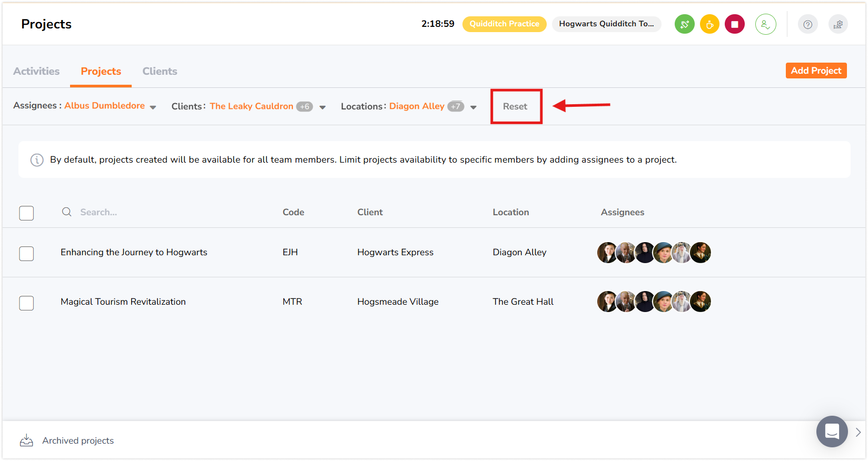Image resolution: width=868 pixels, height=461 pixels.
Task: Click the info icon in the notice banner
Action: [37, 160]
